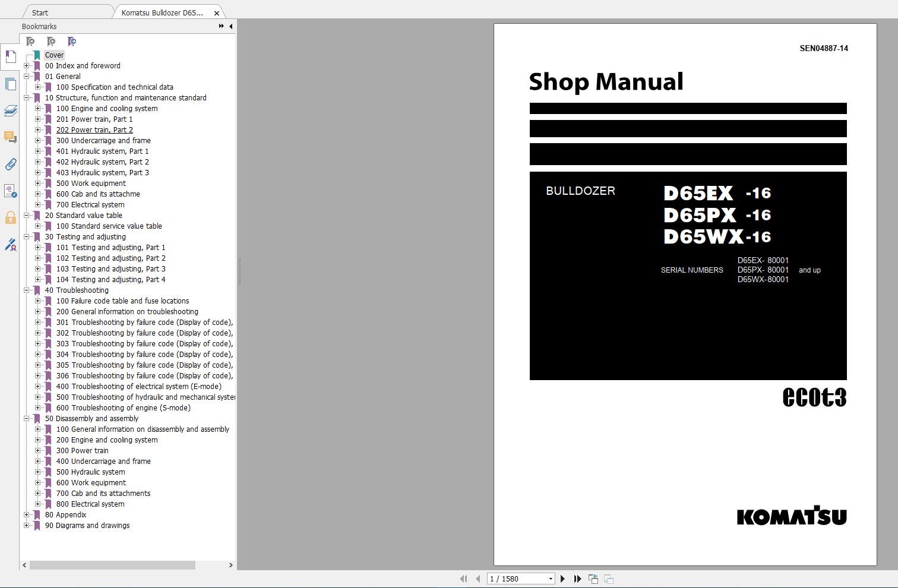Expand the 80 Appendix bookmark
The image size is (898, 588).
[x=27, y=515]
